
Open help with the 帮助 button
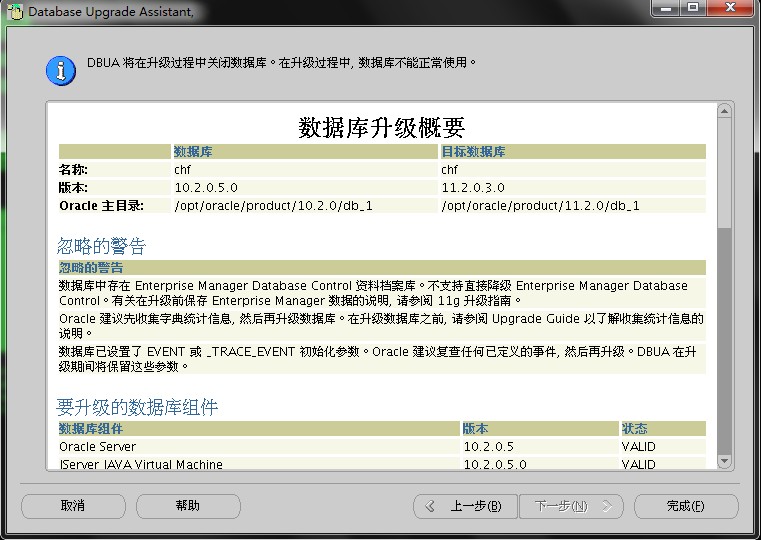tap(188, 506)
